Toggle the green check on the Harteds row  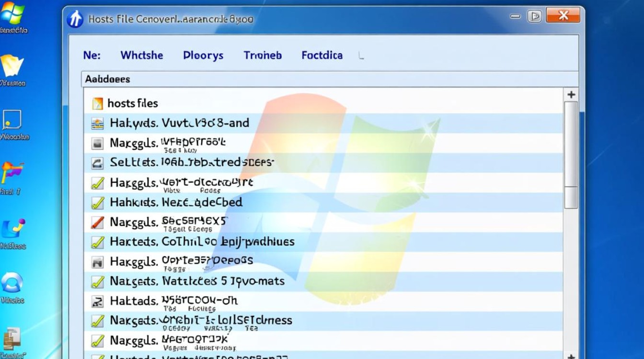[97, 242]
